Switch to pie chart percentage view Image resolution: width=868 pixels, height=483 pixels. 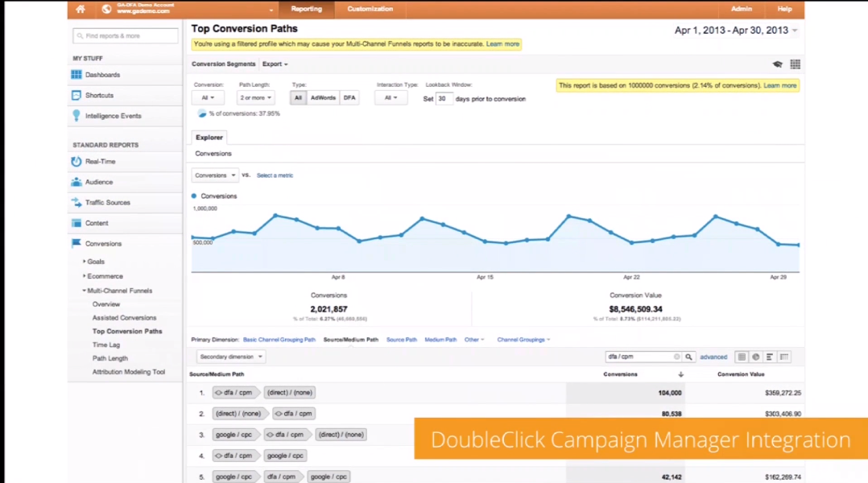(756, 357)
